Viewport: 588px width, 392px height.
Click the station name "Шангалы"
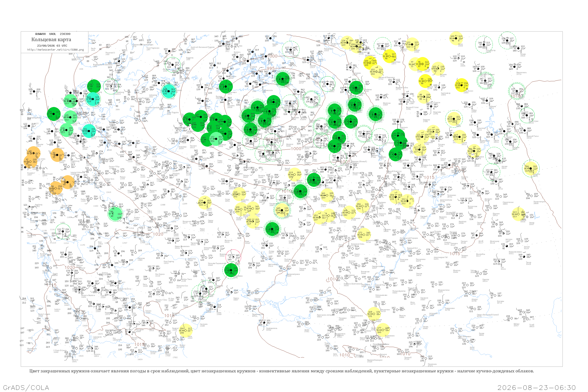(x=387, y=103)
